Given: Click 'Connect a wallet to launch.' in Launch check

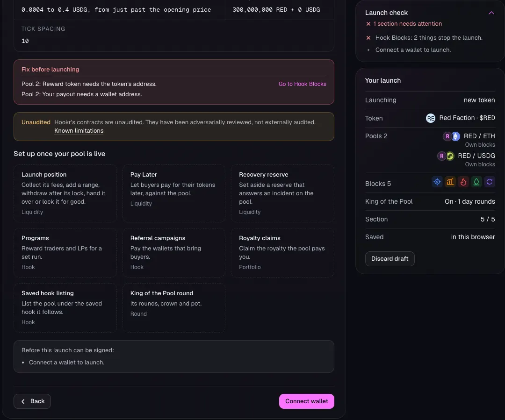Looking at the screenshot, I should tap(413, 50).
